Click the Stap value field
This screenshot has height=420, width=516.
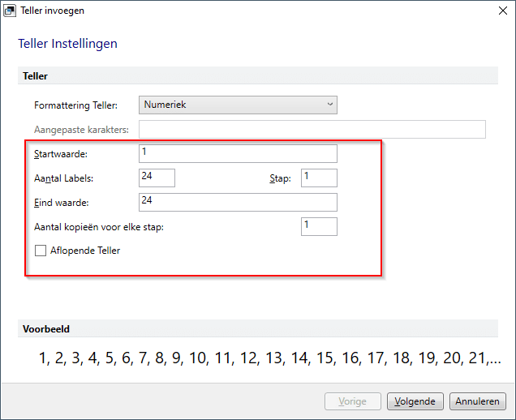(x=319, y=178)
